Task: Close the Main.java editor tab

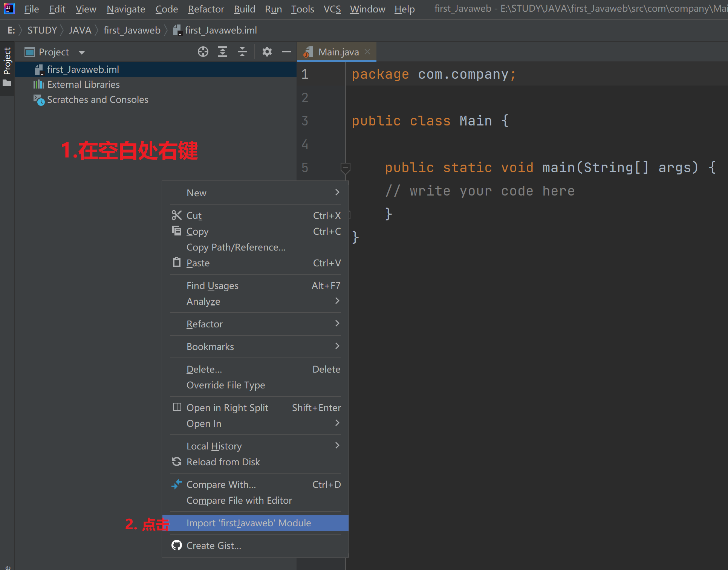Action: coord(367,52)
